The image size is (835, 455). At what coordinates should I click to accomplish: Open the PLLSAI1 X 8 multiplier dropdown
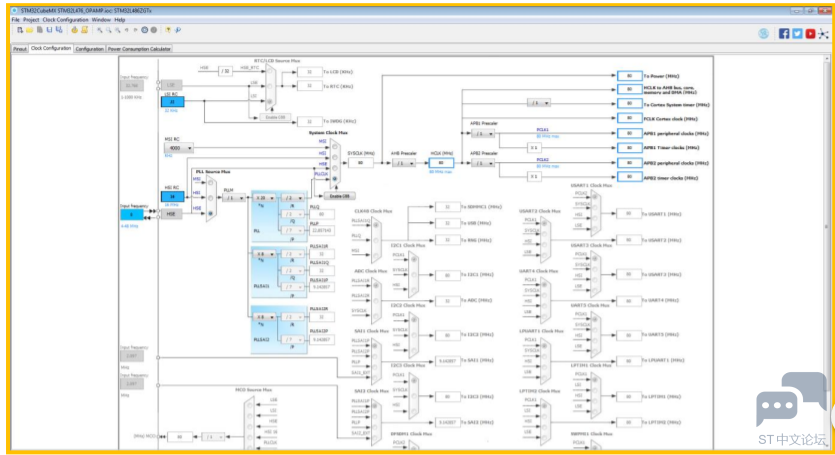click(x=264, y=254)
